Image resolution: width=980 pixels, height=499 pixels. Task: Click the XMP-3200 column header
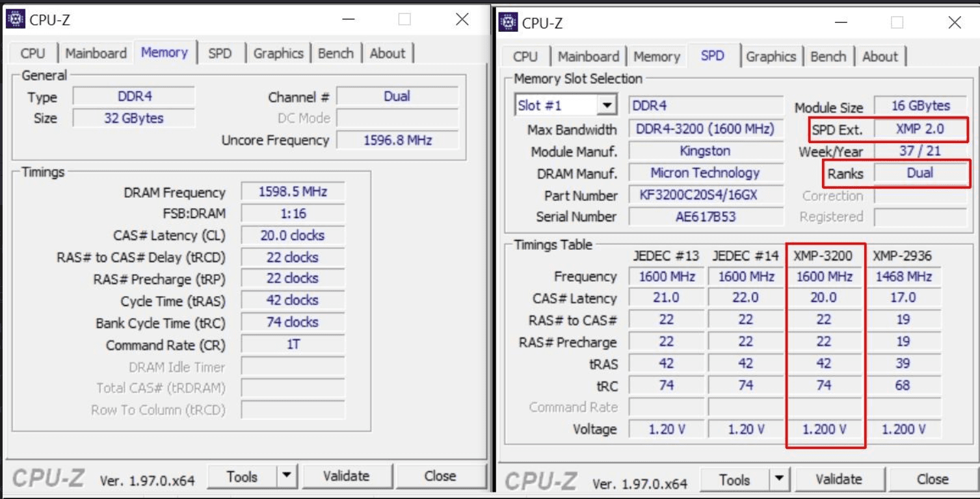coord(824,256)
